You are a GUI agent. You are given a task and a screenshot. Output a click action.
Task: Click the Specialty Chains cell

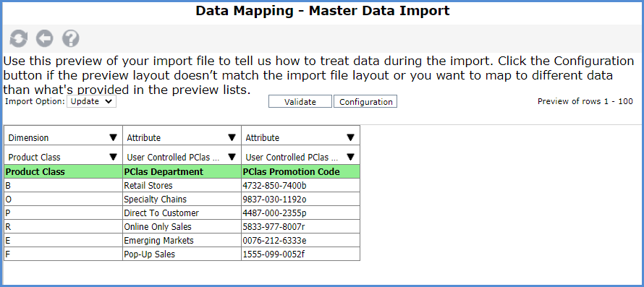point(182,199)
